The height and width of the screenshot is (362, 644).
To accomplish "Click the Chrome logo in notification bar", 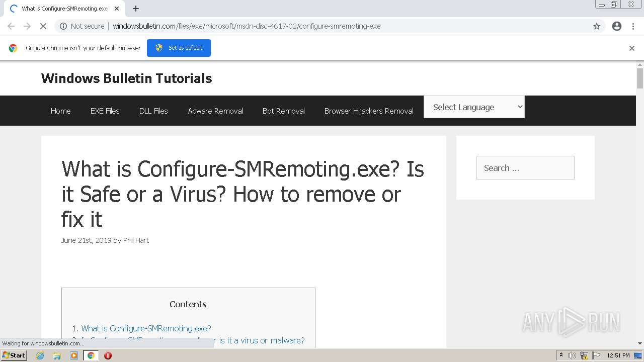I will tap(13, 48).
